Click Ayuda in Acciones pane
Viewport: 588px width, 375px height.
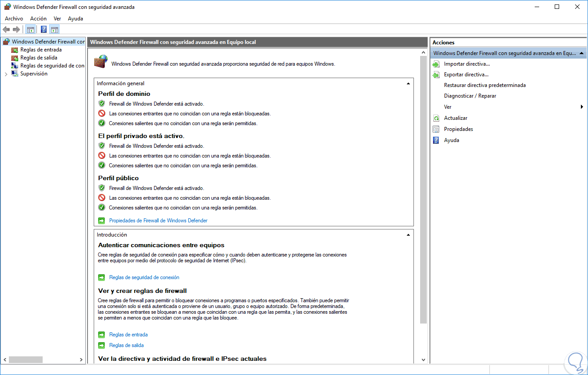(x=452, y=140)
